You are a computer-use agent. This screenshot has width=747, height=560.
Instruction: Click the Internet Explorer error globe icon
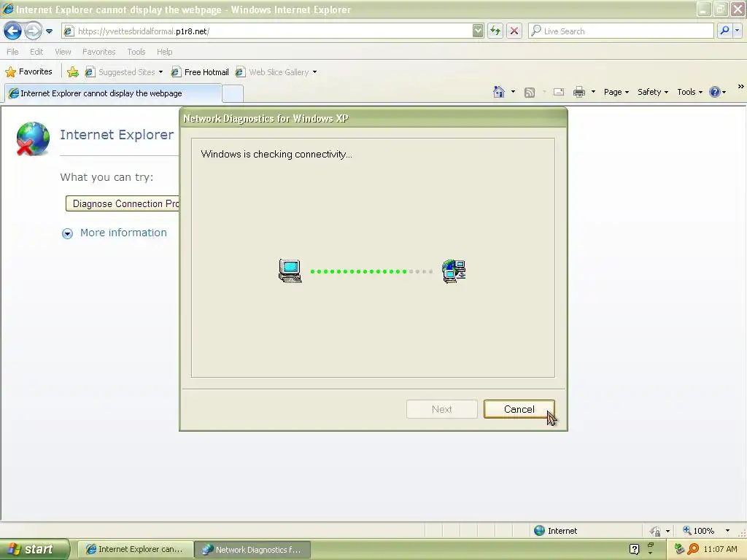click(x=32, y=139)
